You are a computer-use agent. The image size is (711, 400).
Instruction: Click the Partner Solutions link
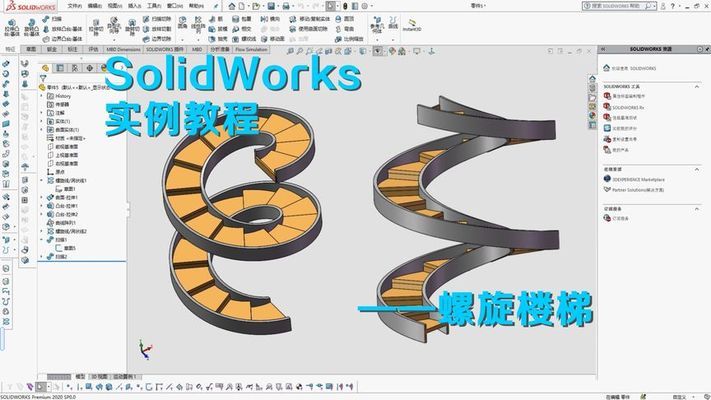pos(640,188)
